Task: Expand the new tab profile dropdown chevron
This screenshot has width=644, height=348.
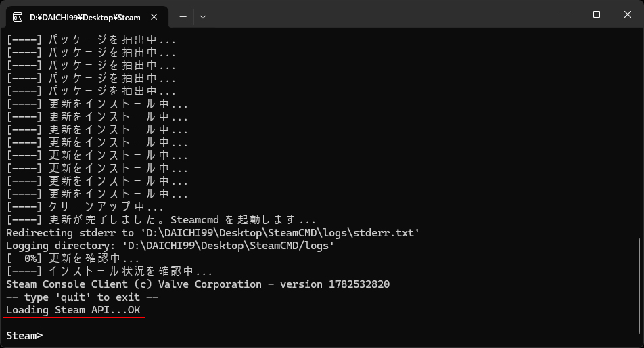Action: click(203, 17)
